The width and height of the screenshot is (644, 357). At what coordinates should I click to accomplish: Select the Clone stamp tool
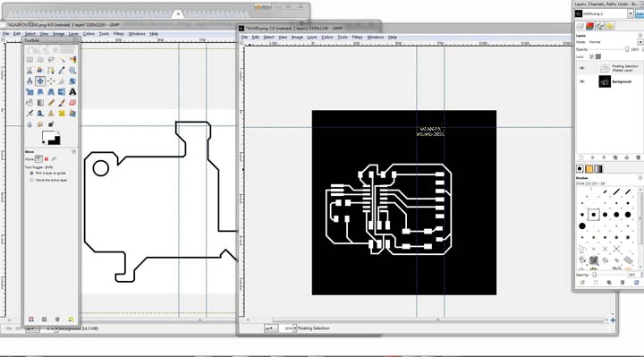(51, 114)
